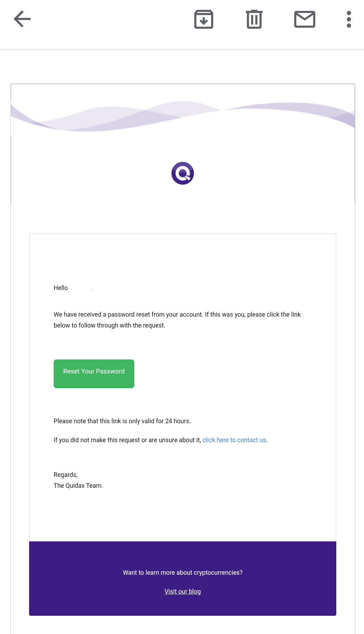Click the white space above Hello
Screen dimensions: 364x634
click(x=183, y=258)
